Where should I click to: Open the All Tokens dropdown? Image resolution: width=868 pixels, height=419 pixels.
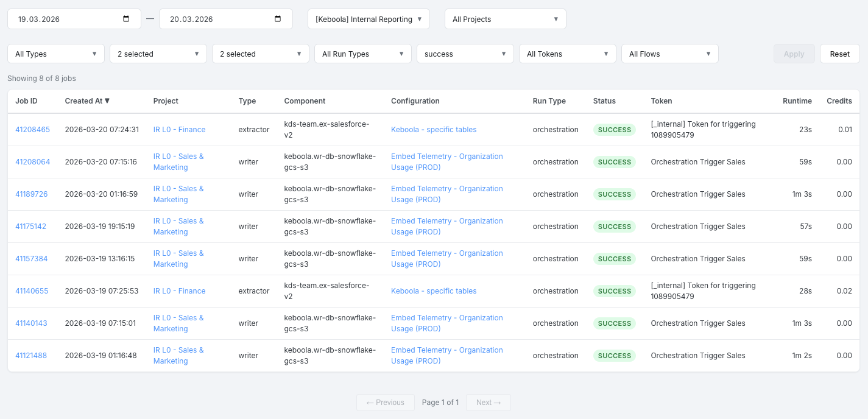pos(568,54)
